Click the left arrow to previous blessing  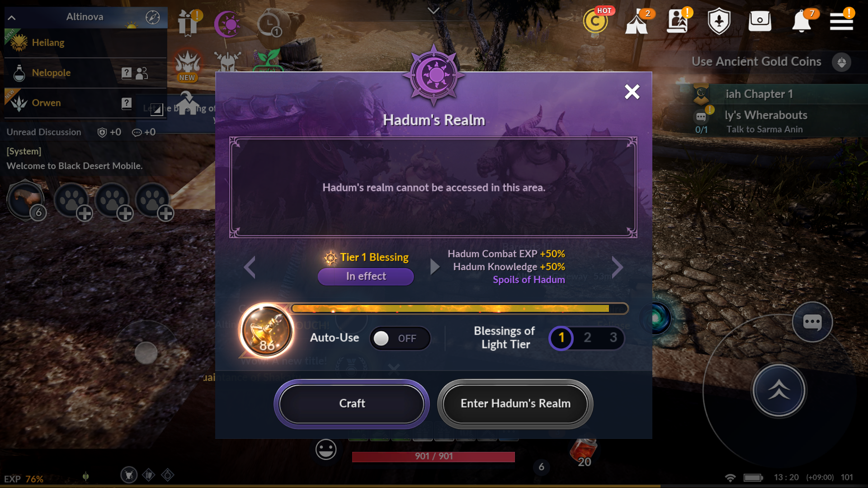[x=250, y=267]
